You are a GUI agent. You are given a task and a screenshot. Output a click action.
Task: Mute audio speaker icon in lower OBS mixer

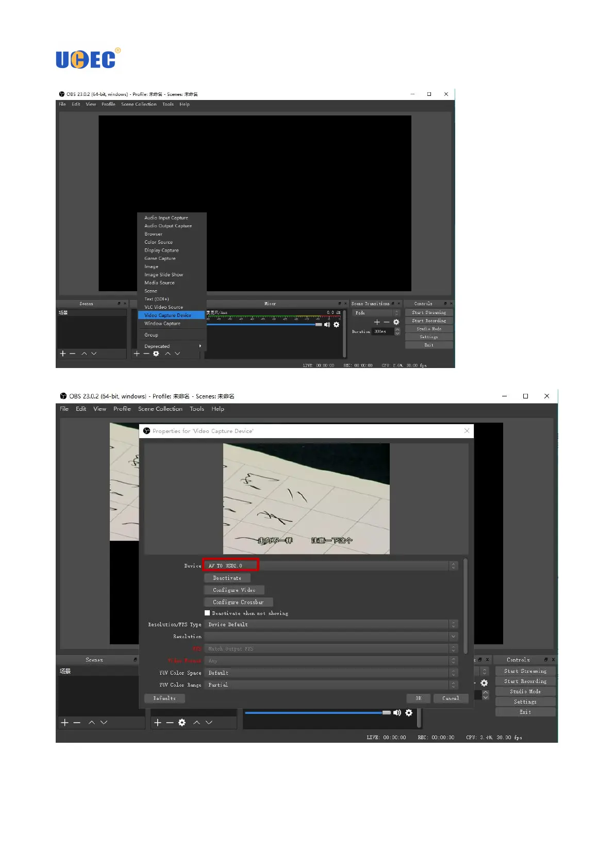pyautogui.click(x=397, y=713)
